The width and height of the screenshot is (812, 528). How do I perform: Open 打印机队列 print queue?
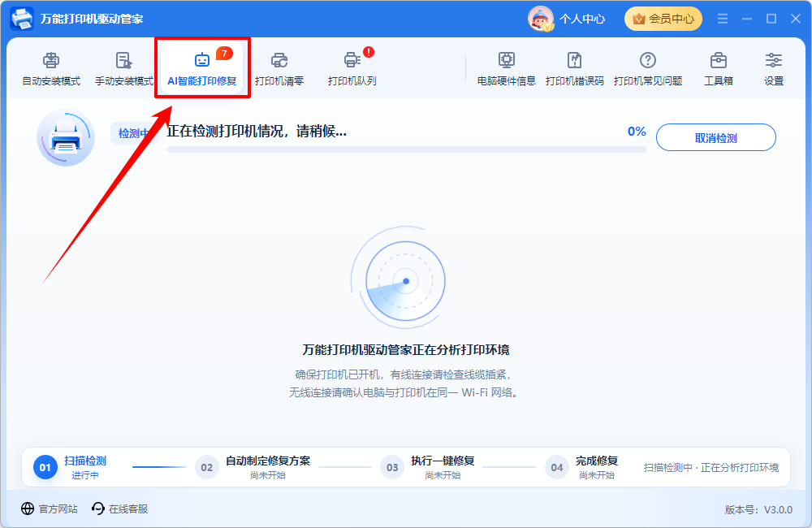[352, 69]
